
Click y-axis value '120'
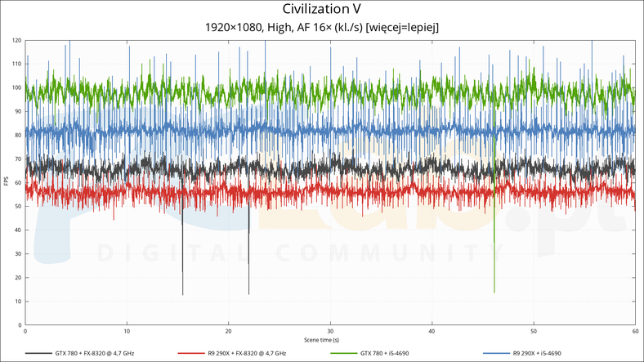pyautogui.click(x=17, y=41)
